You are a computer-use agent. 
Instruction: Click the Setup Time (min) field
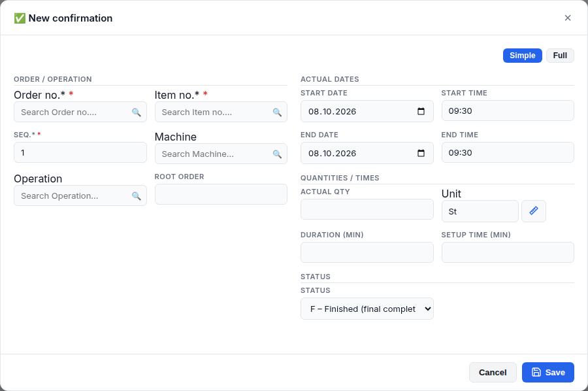click(508, 252)
